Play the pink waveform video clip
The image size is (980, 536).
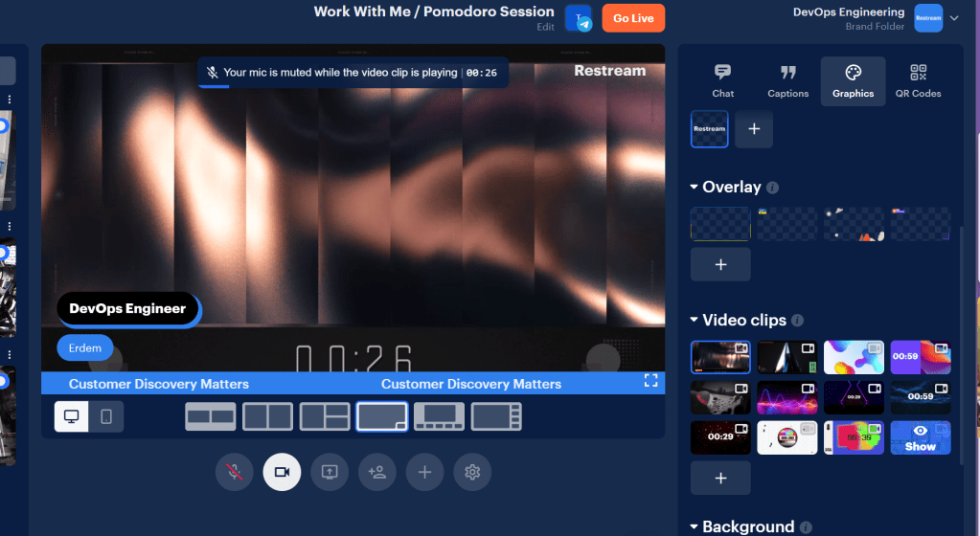(x=786, y=397)
